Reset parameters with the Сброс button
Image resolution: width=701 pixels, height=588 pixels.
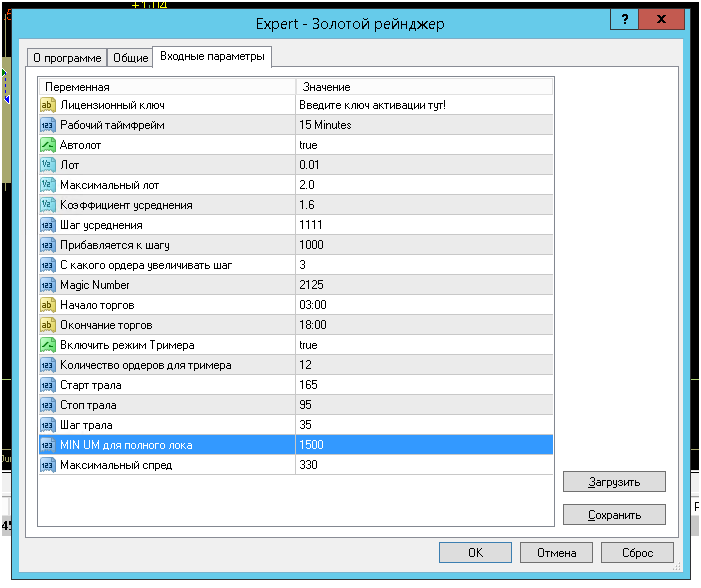click(x=637, y=553)
